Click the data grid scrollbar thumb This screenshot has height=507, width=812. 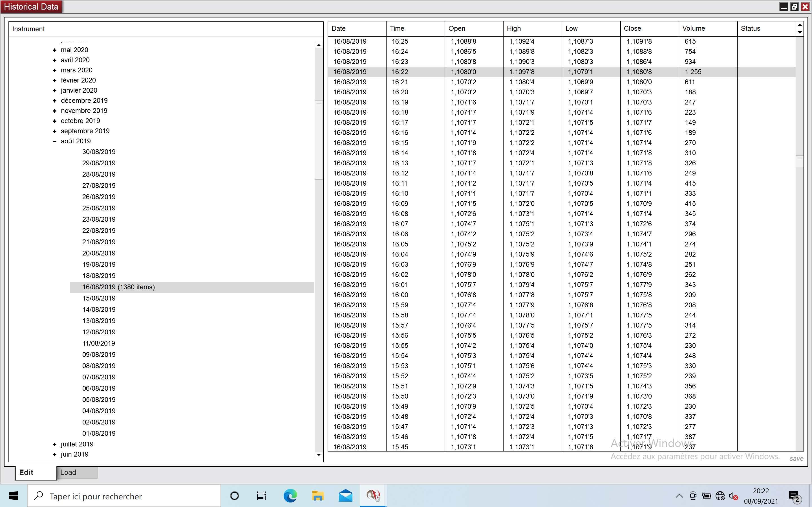click(799, 161)
